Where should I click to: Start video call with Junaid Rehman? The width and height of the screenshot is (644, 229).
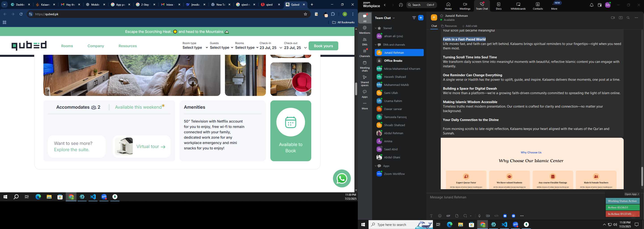click(x=613, y=18)
